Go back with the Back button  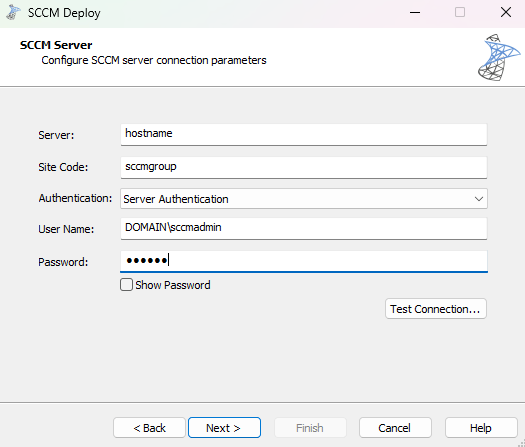click(149, 428)
